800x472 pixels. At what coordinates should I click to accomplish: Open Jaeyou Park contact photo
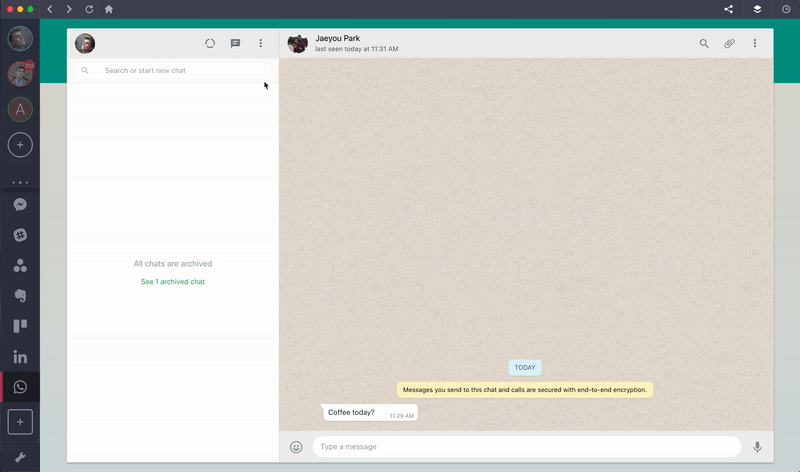(x=297, y=43)
